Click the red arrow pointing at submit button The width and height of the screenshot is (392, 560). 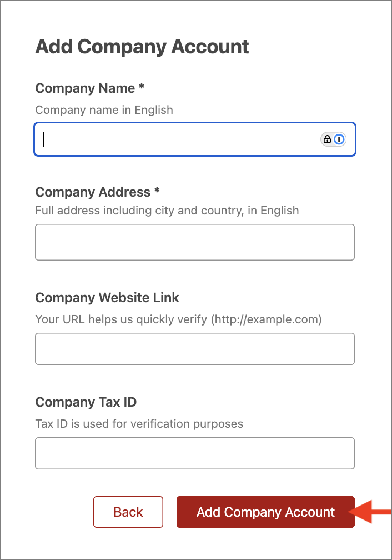click(370, 512)
